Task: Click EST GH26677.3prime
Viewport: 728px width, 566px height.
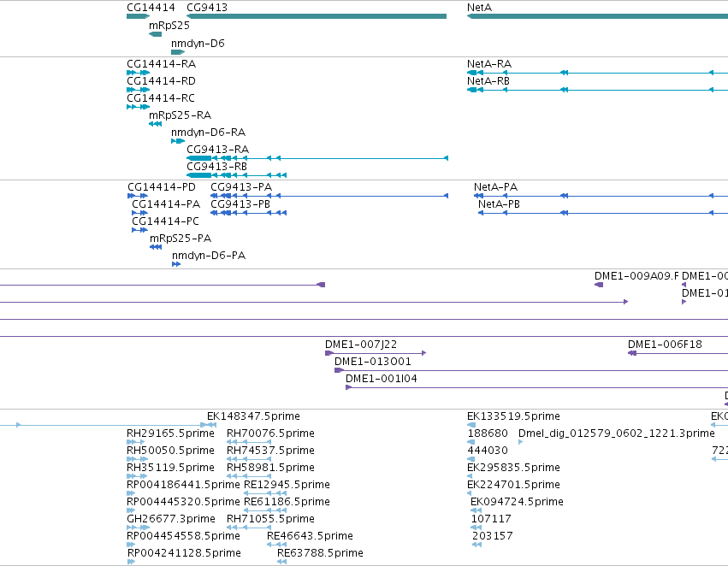Action: [x=171, y=519]
